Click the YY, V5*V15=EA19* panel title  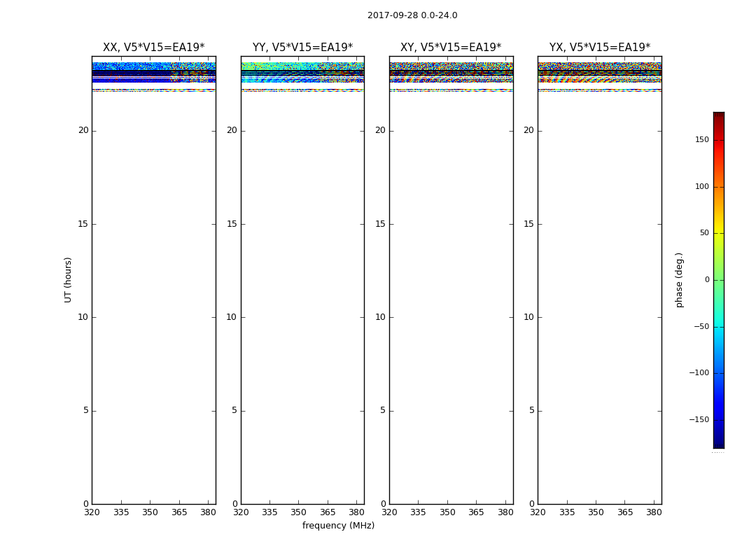302,48
